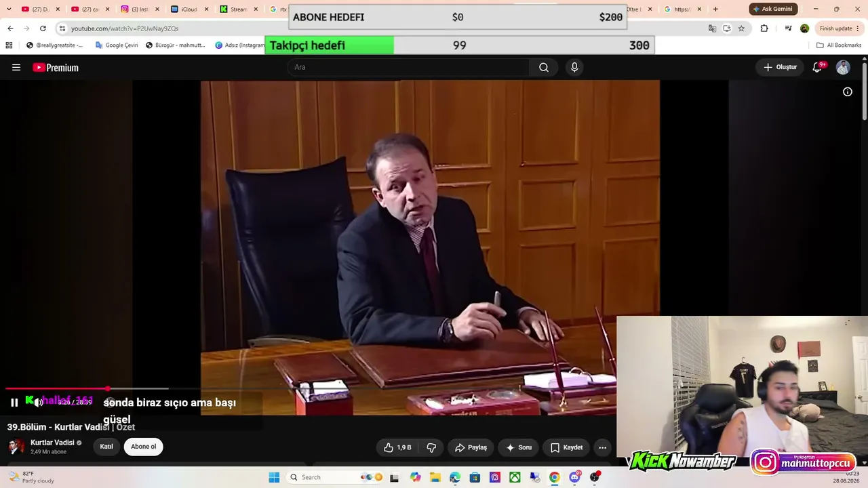Viewport: 868px width, 488px height.
Task: Like the video with 1,9 B likes
Action: (397, 447)
